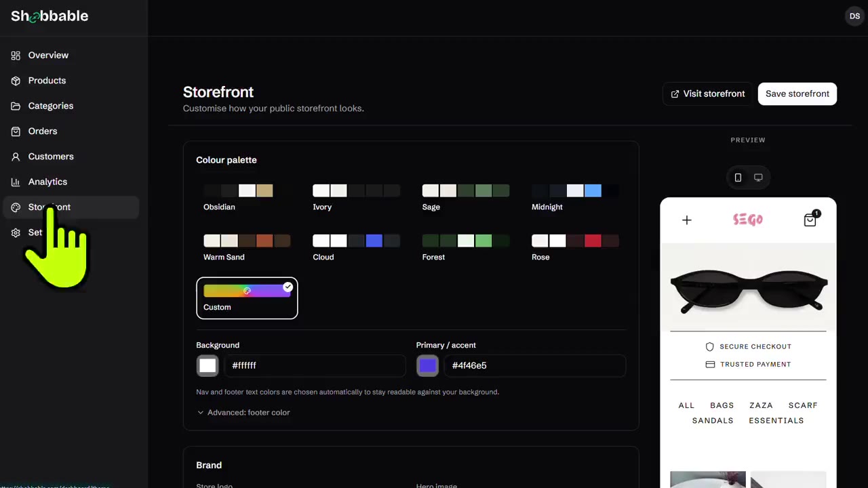Click Save storefront button
The image size is (868, 488).
(797, 94)
